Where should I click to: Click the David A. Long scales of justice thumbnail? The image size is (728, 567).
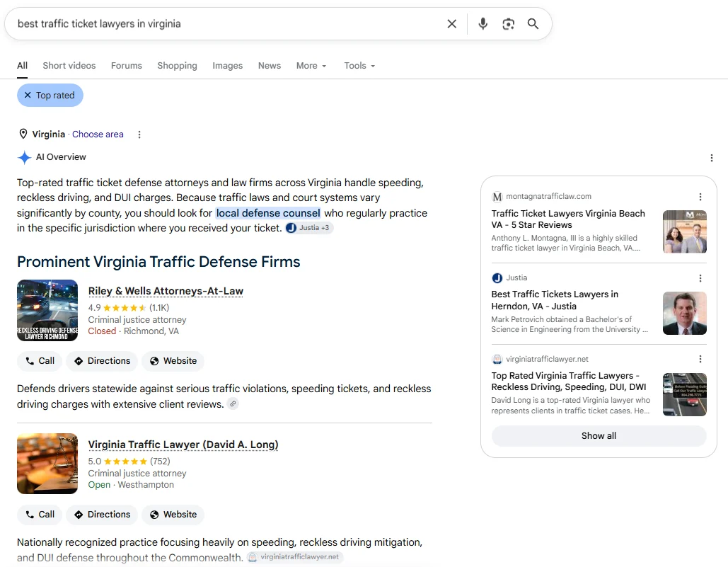47,464
